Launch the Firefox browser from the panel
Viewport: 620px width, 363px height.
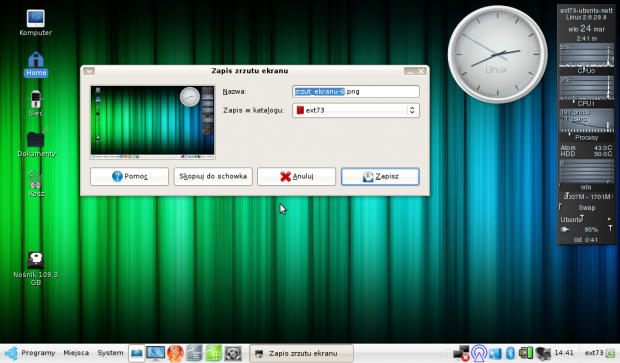[x=175, y=353]
